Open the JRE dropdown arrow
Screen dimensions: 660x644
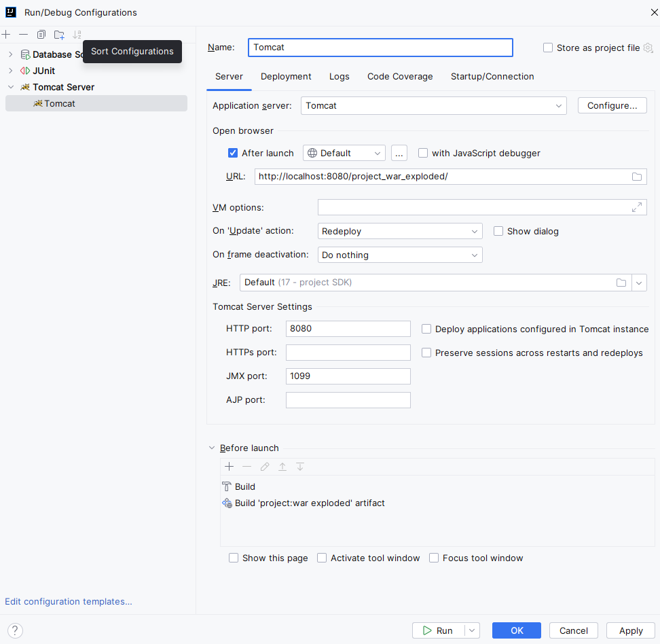[x=639, y=283]
